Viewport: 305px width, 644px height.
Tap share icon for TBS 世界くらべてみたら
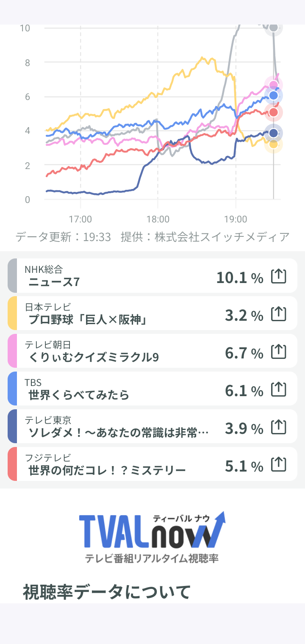[x=279, y=389]
